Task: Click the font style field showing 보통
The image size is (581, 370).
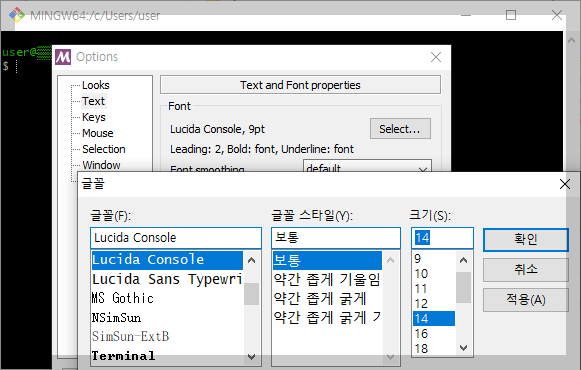Action: [x=336, y=238]
